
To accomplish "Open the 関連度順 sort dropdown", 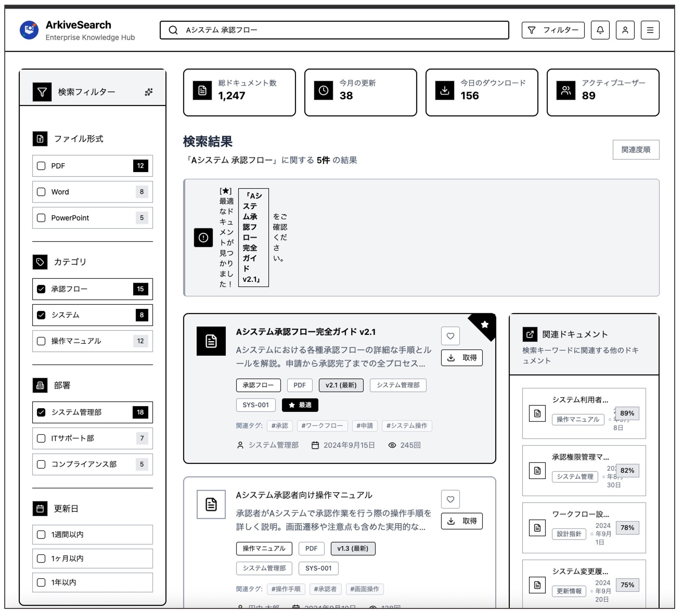I will pyautogui.click(x=636, y=150).
